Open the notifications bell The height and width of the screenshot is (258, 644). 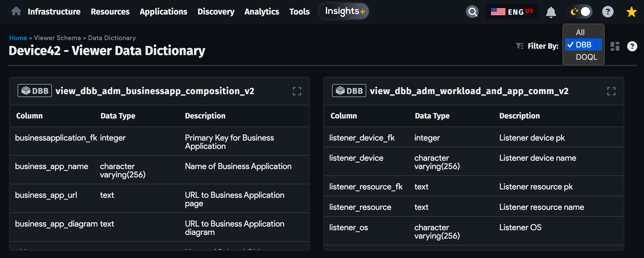tap(551, 12)
